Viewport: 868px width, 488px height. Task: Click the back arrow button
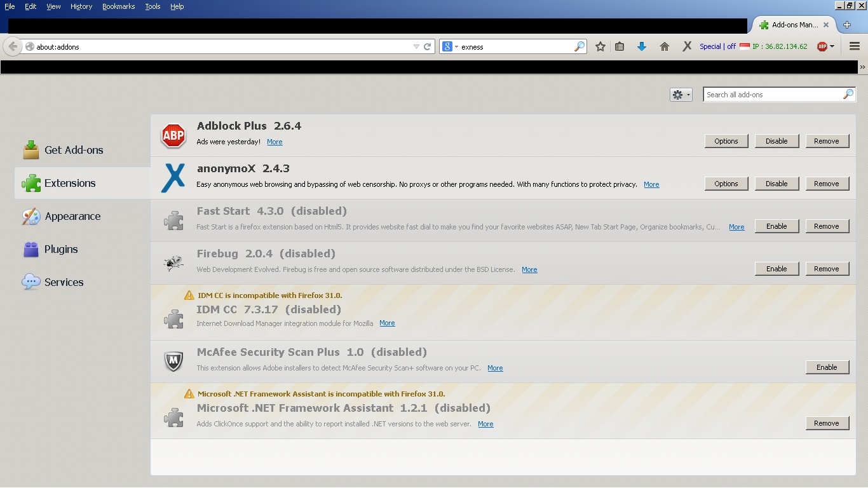pyautogui.click(x=13, y=46)
